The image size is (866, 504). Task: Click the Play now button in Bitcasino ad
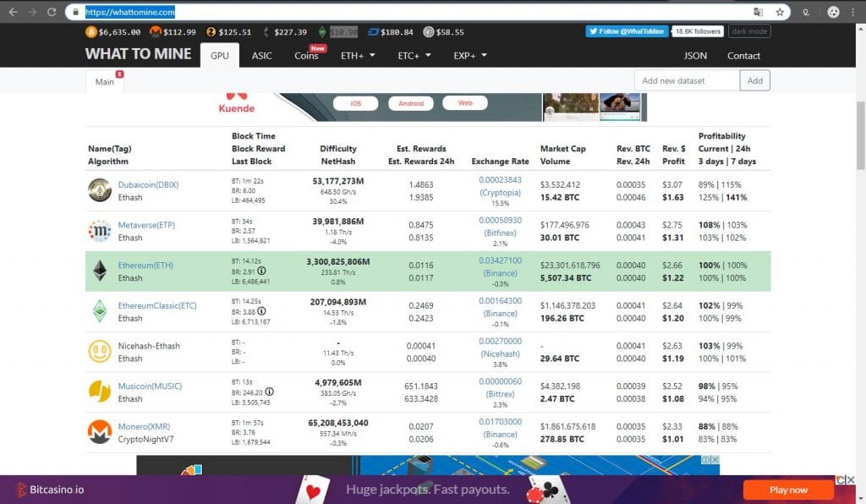(788, 490)
